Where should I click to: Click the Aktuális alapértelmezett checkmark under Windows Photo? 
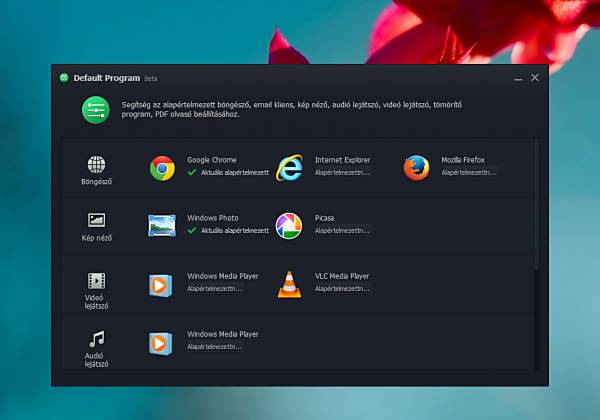[192, 230]
